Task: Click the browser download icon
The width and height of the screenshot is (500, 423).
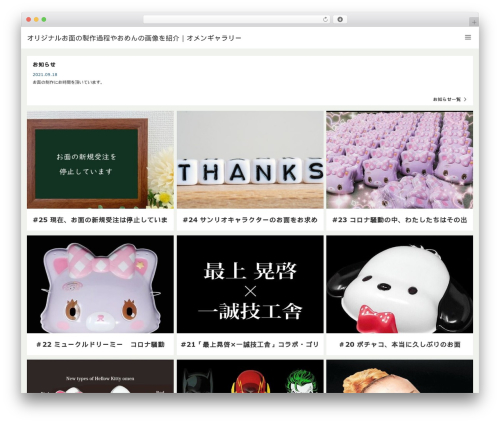Action: (x=340, y=20)
